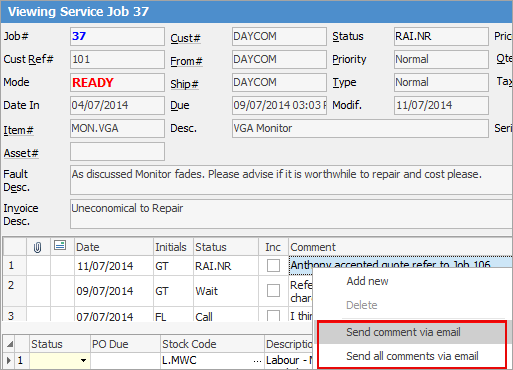Viewport: 513px width, 370px height.
Task: Click the stock grid corner sort triangle
Action: 10,344
